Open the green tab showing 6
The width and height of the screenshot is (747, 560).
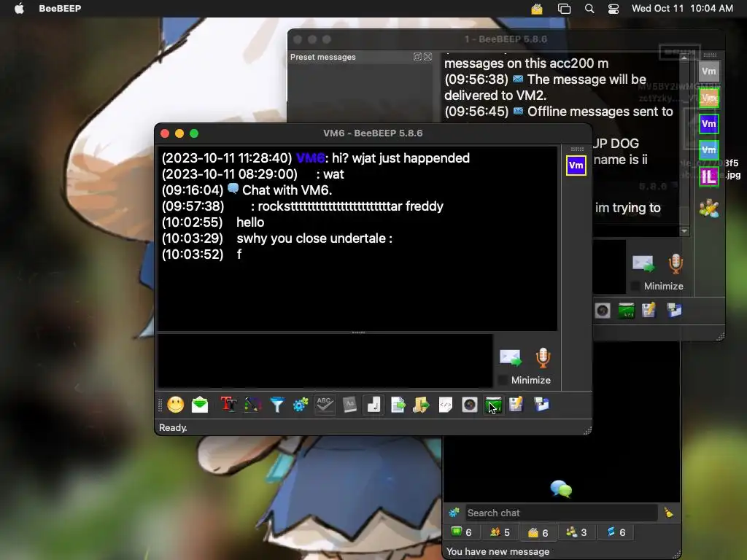(x=462, y=532)
